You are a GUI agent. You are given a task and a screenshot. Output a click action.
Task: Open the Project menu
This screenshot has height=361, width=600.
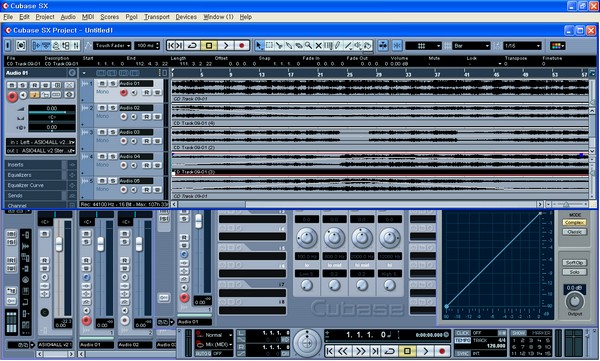[45, 17]
